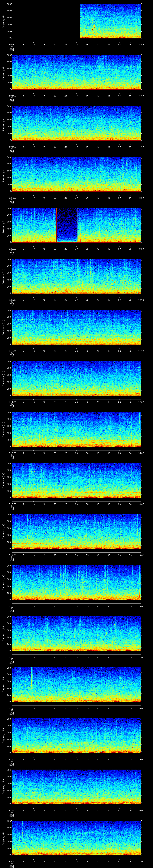
Task: Click the Frequency (Hz) axis label of the 8:12 plot
Action: pyautogui.click(x=4, y=429)
